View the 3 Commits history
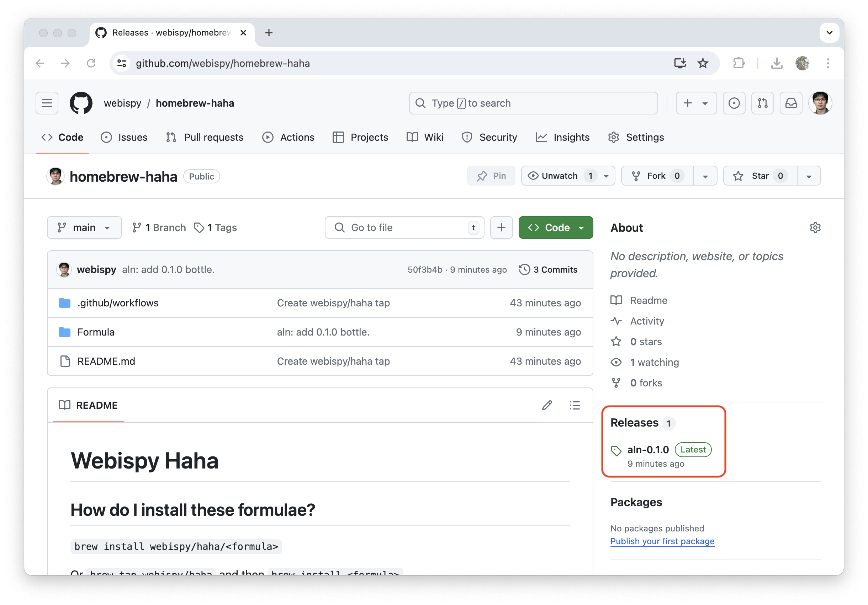The image size is (868, 605). (x=548, y=270)
